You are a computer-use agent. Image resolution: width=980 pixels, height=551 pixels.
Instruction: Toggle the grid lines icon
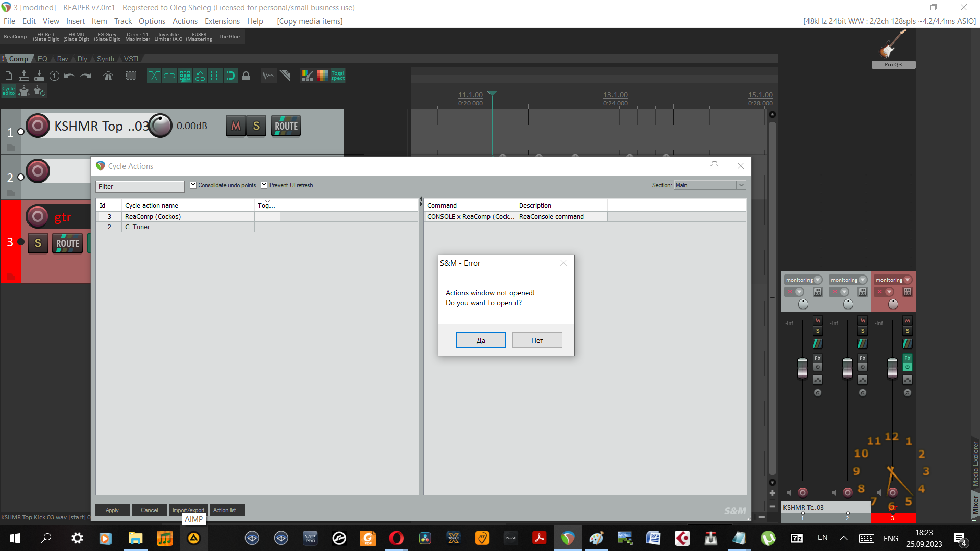point(215,76)
